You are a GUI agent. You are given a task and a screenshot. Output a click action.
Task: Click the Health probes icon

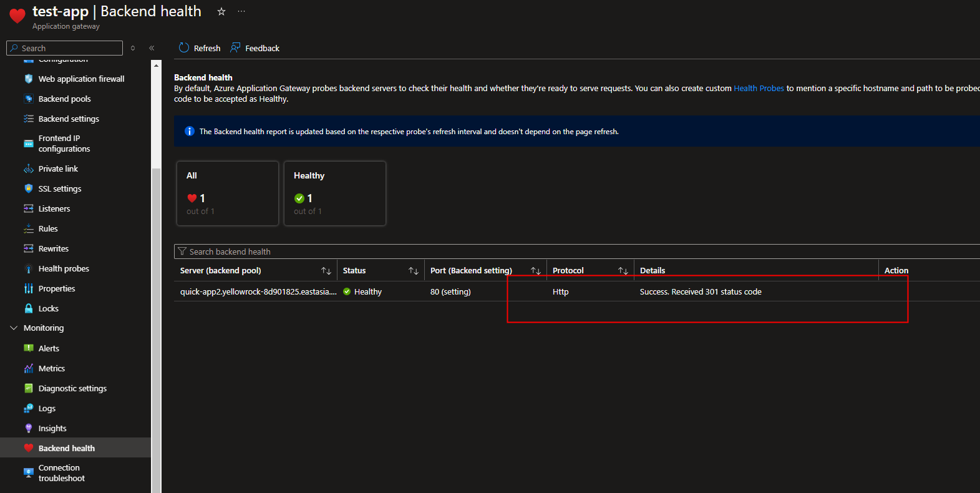tap(29, 268)
